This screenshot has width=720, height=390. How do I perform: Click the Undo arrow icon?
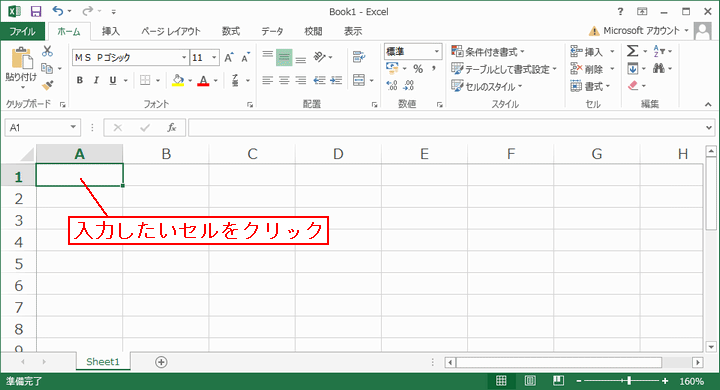(58, 11)
